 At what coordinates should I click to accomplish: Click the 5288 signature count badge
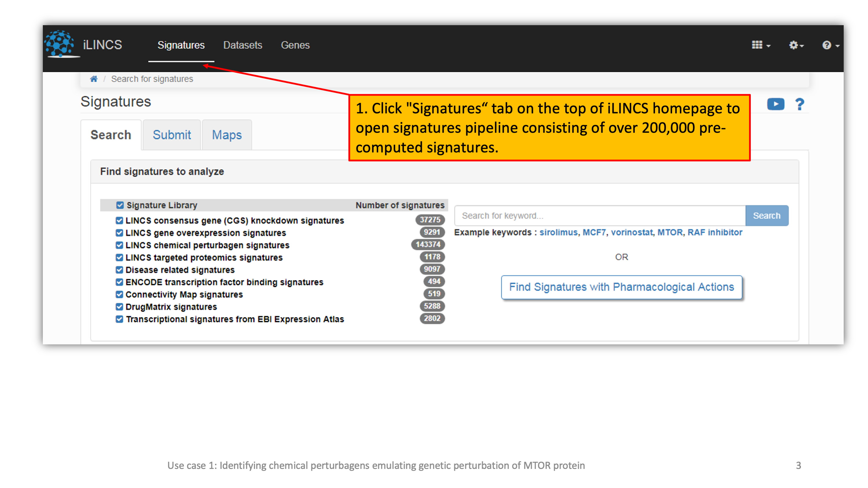[432, 306]
